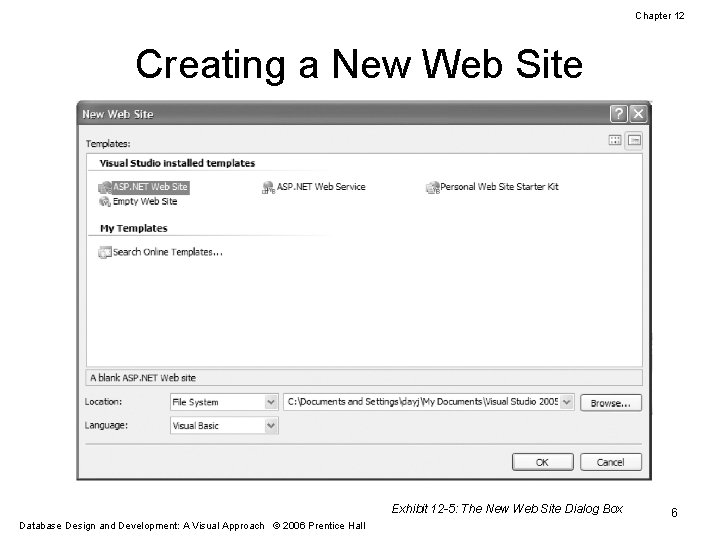
Task: Select the ASP.NET Web Service template icon
Action: [x=268, y=187]
